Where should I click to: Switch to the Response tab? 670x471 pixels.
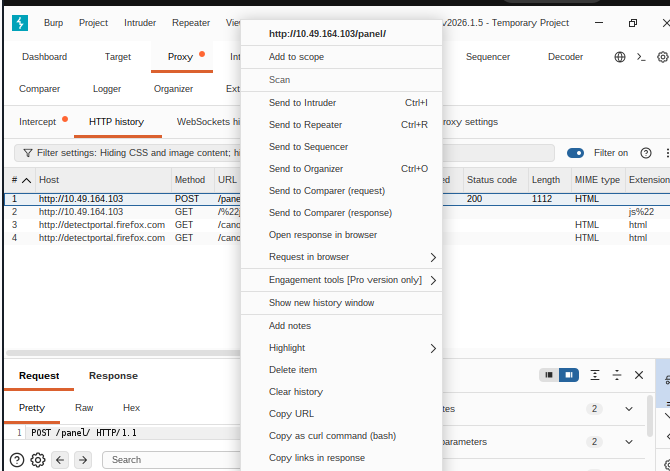(113, 376)
